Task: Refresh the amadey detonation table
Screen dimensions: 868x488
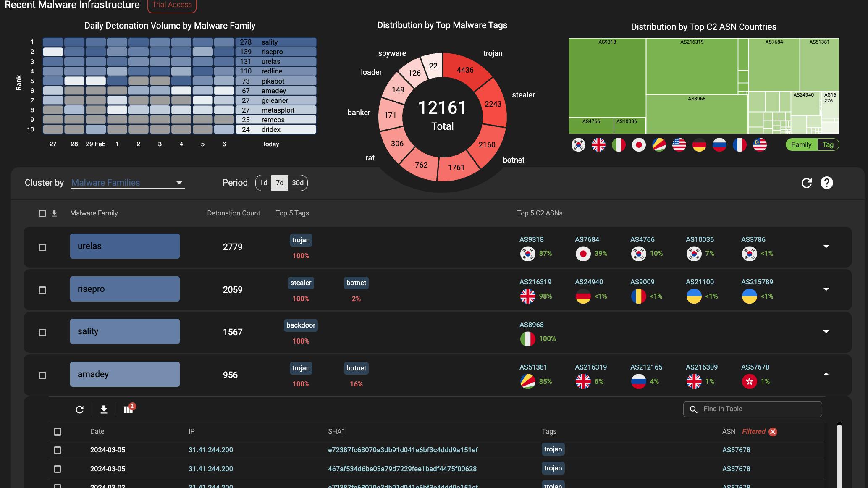Action: [x=79, y=409]
